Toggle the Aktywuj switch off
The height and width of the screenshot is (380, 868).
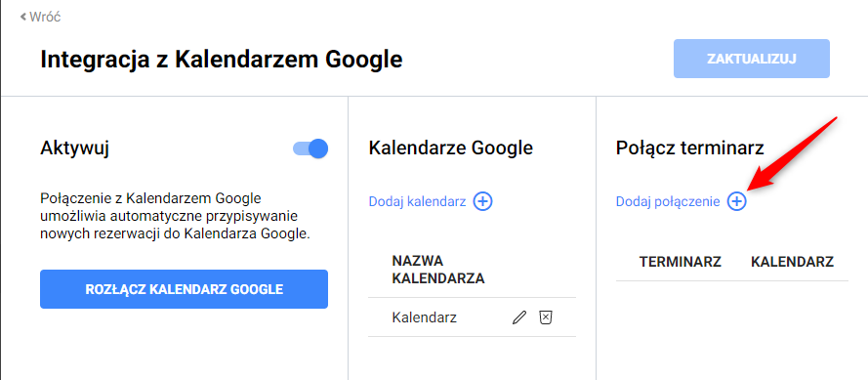click(310, 149)
